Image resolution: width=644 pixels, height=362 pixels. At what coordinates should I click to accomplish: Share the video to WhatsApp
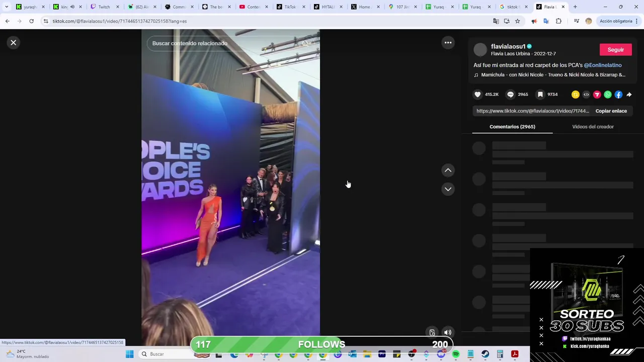608,95
